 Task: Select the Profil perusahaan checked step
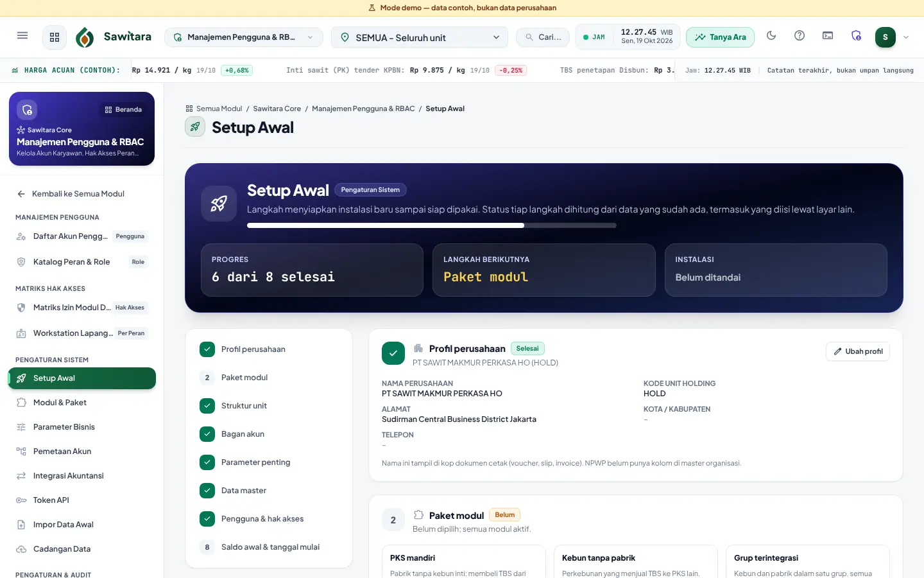click(x=269, y=349)
